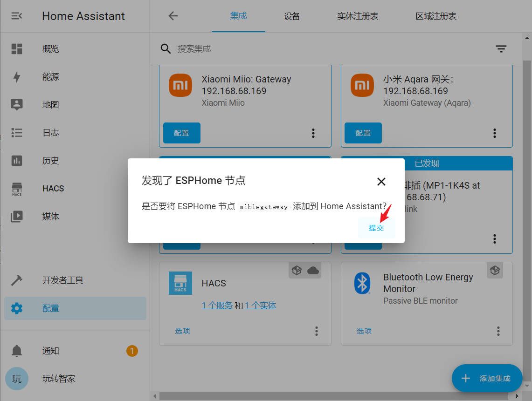Click the 小米 Aqara 网关 logo

tap(362, 85)
